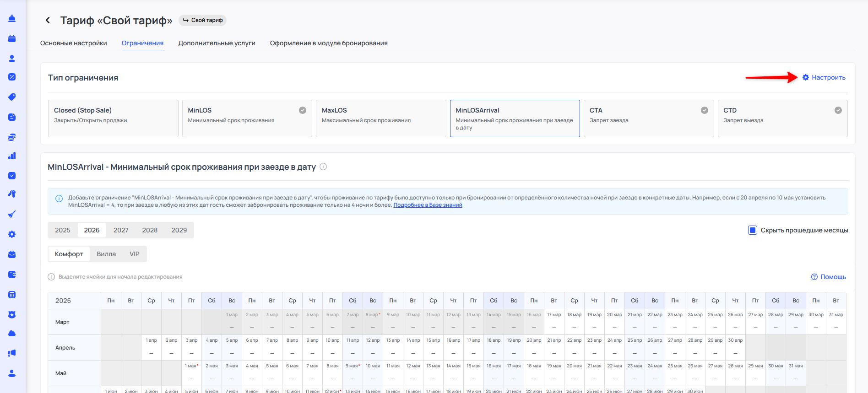The width and height of the screenshot is (868, 393).
Task: Open the 'Дополнительные услуги' tab
Action: tap(217, 43)
